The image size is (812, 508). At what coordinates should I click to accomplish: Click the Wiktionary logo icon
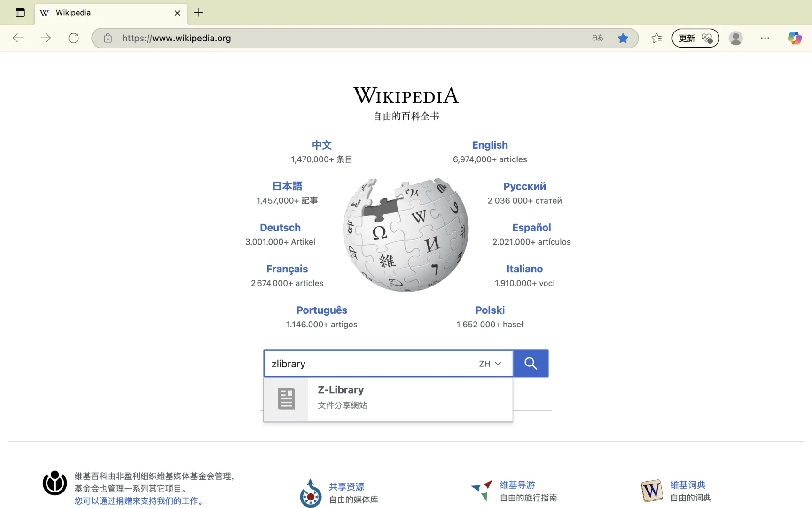click(x=652, y=491)
